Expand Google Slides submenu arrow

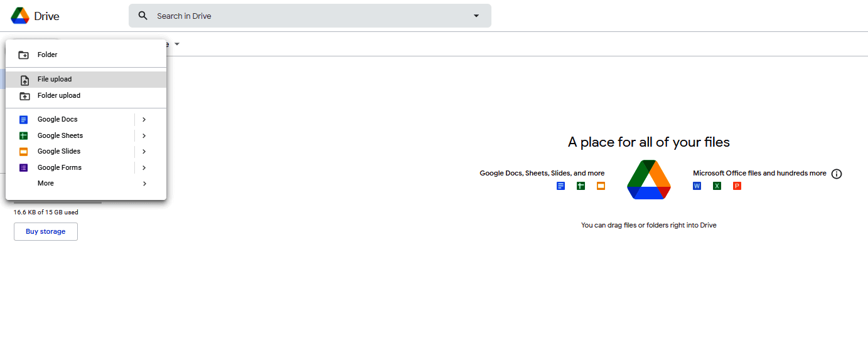[x=144, y=151]
